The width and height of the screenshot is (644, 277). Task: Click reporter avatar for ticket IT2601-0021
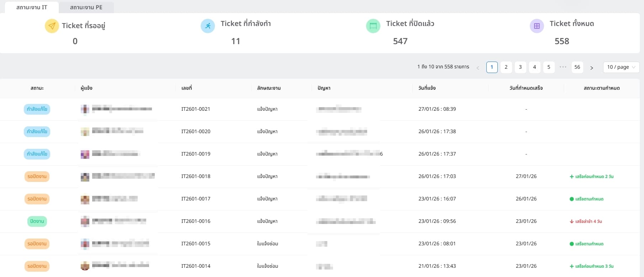coord(85,109)
